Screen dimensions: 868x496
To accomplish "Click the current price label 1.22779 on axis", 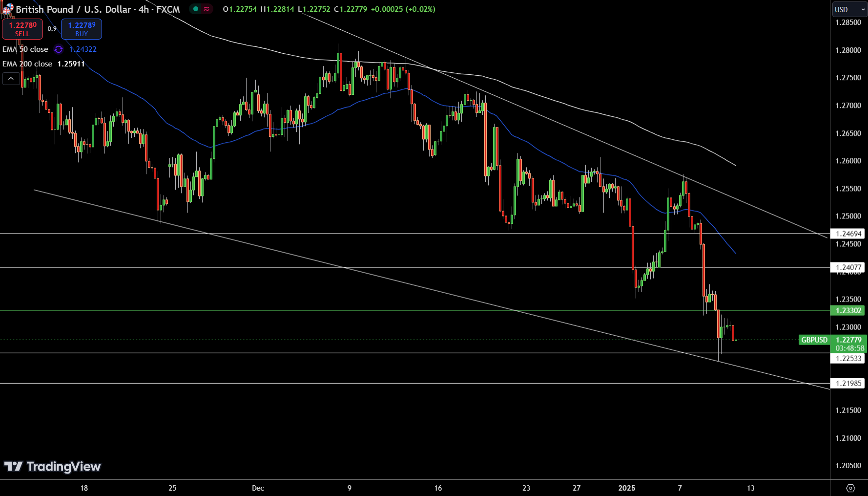I will coord(848,340).
